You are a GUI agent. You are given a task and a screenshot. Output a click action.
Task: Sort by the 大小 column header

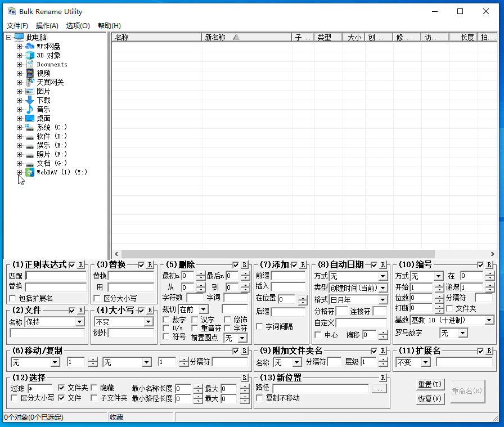tap(354, 37)
